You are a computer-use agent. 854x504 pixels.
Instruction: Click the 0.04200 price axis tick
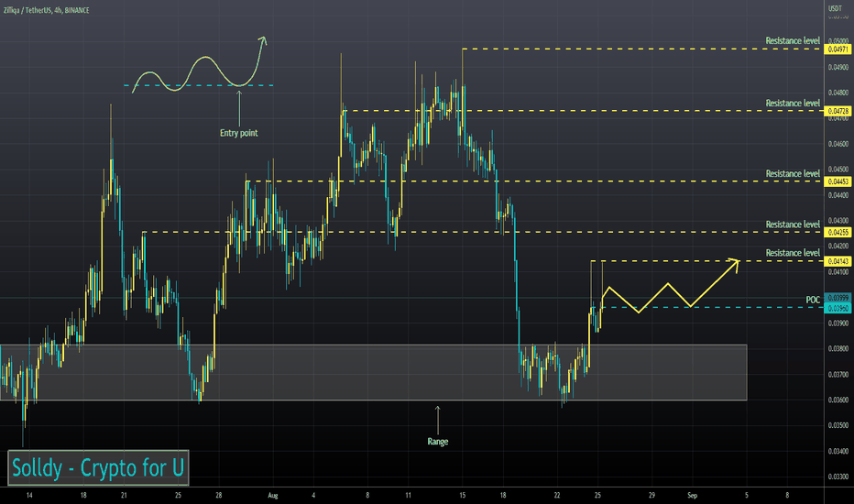838,247
